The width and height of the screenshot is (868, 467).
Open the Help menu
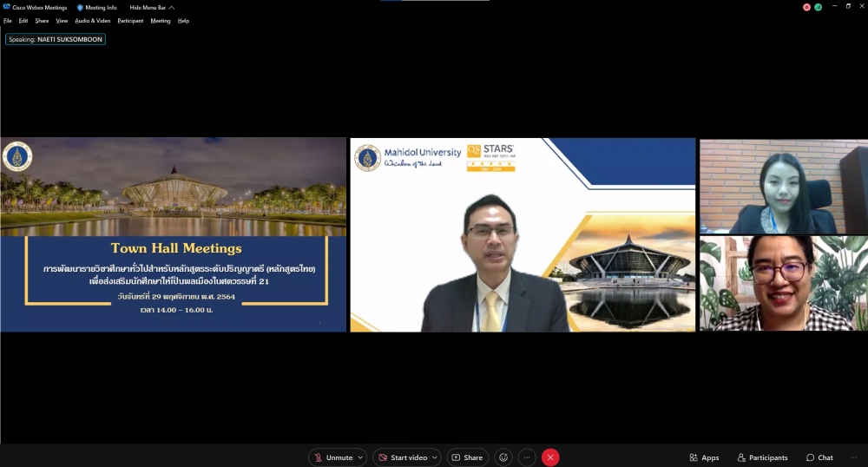coord(183,21)
